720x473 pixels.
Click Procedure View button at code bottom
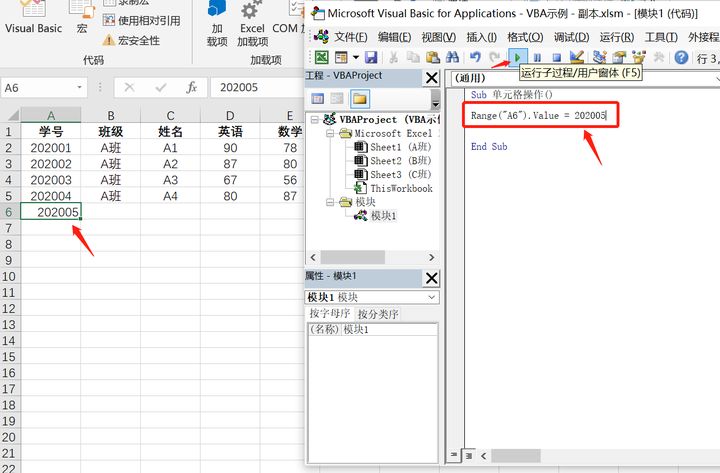(x=453, y=455)
